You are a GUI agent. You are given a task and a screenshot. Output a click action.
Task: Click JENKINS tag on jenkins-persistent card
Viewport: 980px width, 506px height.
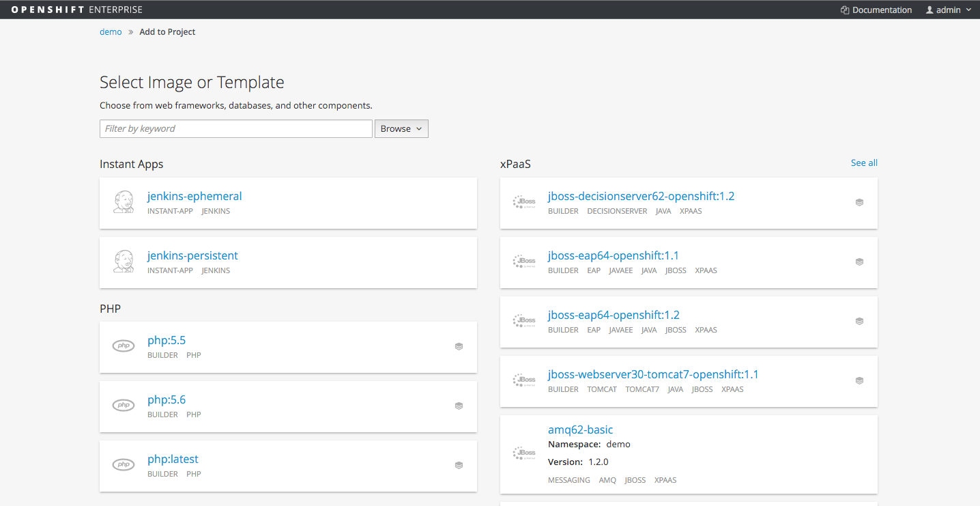[x=216, y=270]
